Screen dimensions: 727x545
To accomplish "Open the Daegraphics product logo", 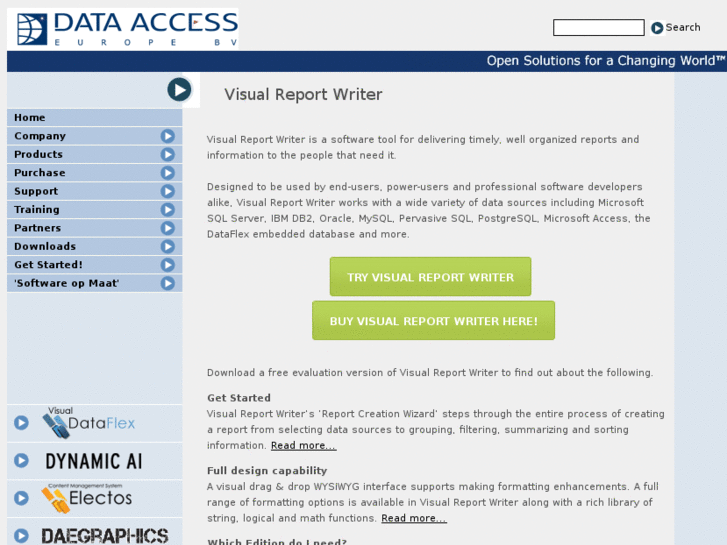I will pos(104,536).
